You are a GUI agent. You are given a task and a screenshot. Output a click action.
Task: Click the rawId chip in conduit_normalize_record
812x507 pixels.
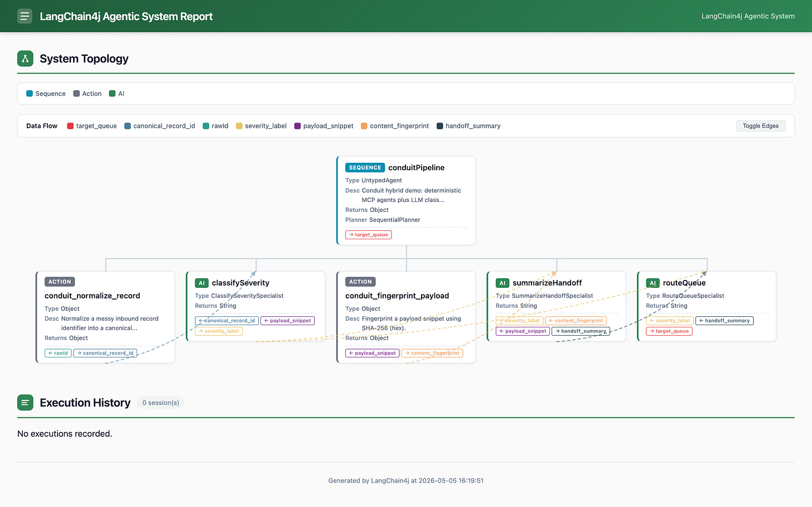58,353
